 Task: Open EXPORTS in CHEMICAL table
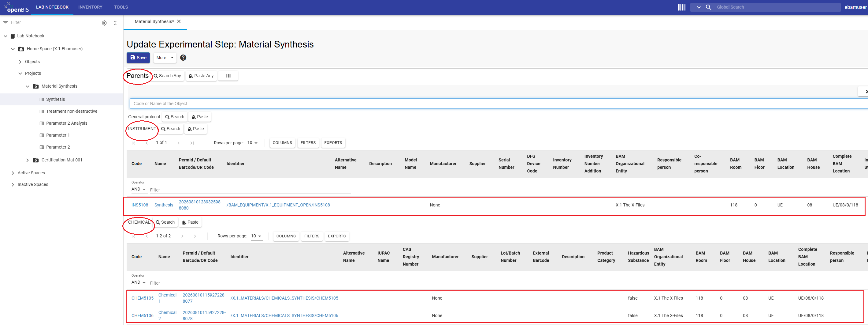tap(337, 236)
